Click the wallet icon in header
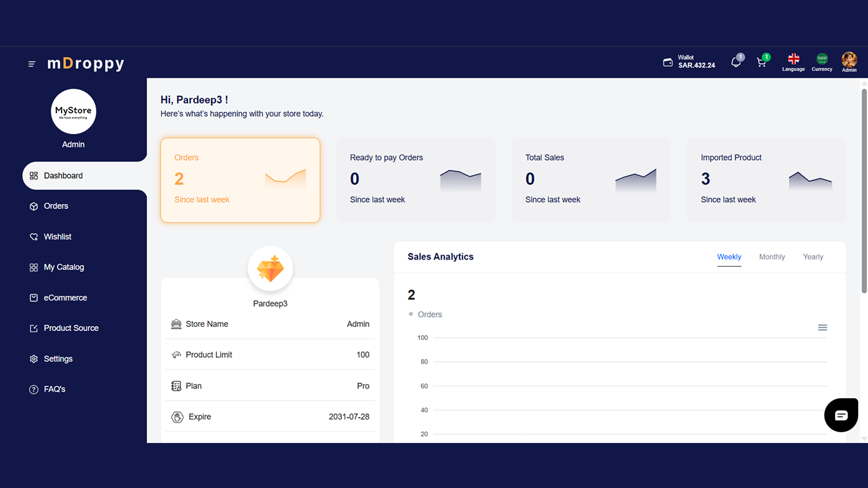Viewport: 868px width, 488px height. click(x=668, y=62)
